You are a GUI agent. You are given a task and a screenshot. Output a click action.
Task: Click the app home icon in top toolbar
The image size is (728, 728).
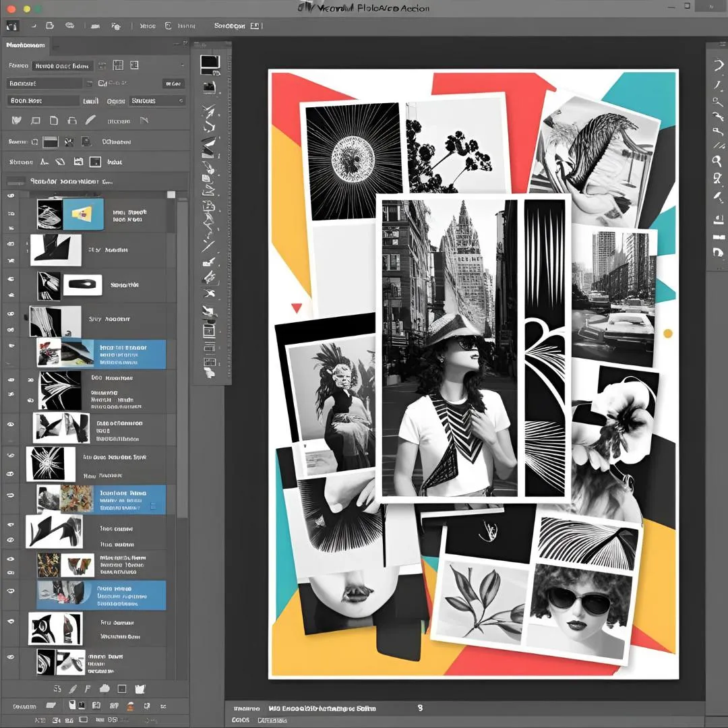(12, 26)
